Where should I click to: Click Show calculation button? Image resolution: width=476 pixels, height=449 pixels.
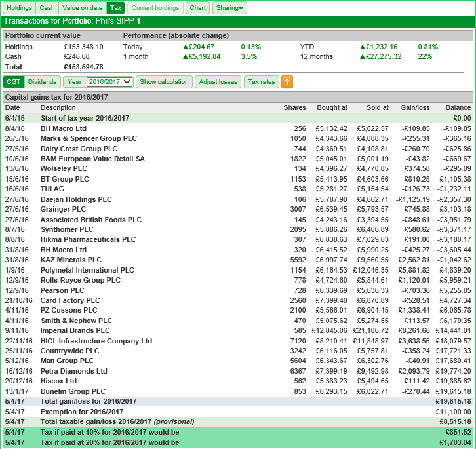tap(164, 82)
